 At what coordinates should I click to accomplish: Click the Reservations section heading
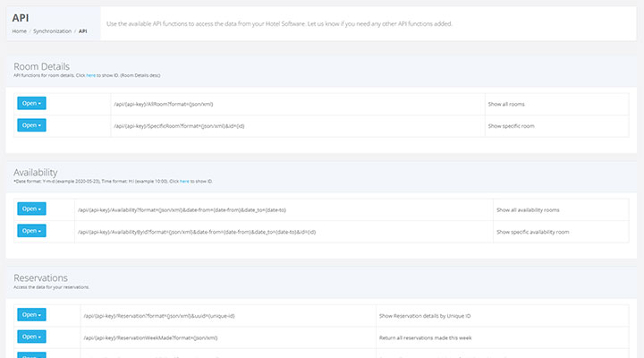pos(40,277)
